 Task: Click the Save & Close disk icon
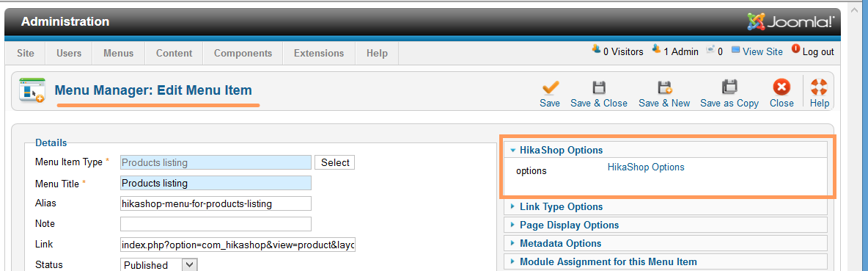tap(599, 87)
